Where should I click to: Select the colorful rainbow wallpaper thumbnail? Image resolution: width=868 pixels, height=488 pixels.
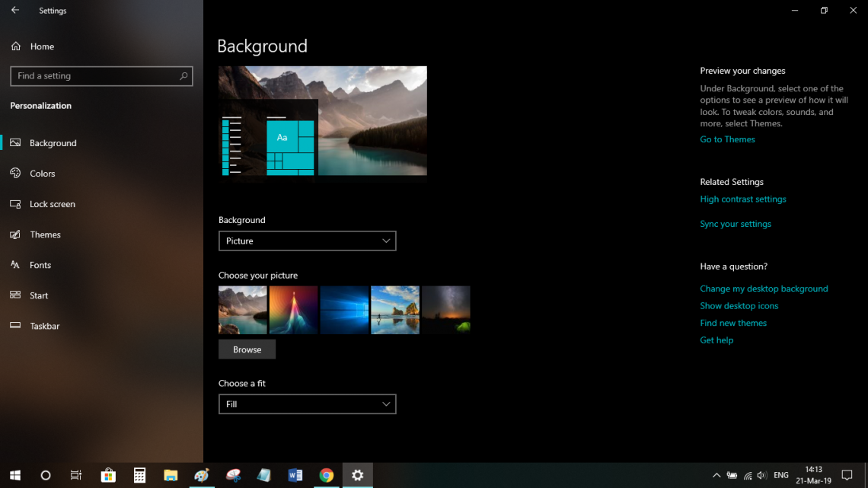click(x=293, y=310)
